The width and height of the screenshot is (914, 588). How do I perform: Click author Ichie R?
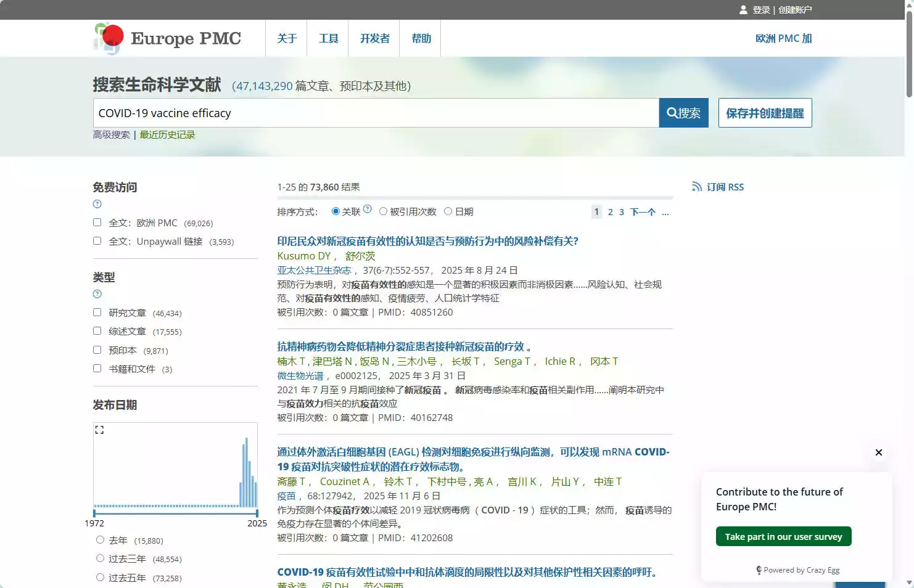(x=560, y=361)
